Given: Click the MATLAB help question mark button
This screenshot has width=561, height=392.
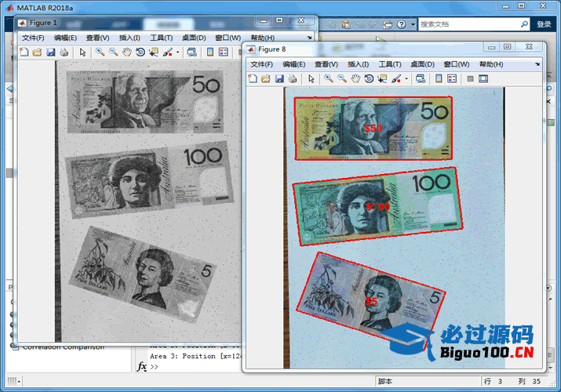Looking at the screenshot, I should 402,25.
